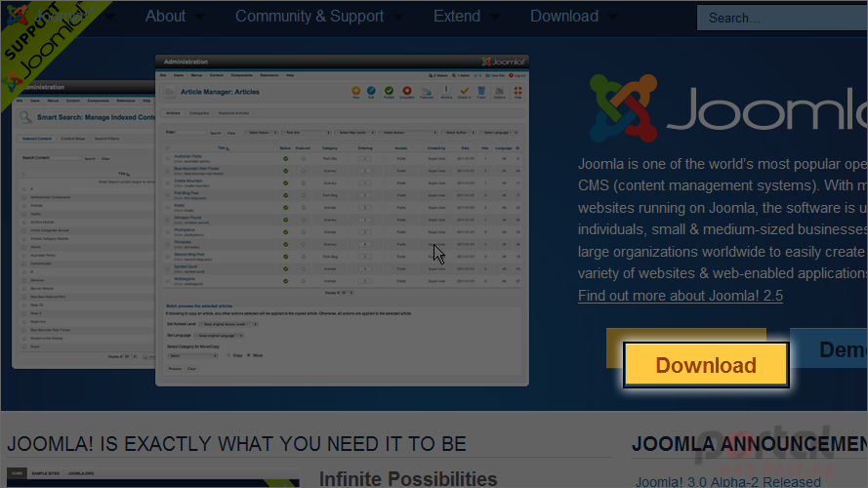Open the Community & Support menu
The height and width of the screenshot is (488, 868).
point(318,17)
